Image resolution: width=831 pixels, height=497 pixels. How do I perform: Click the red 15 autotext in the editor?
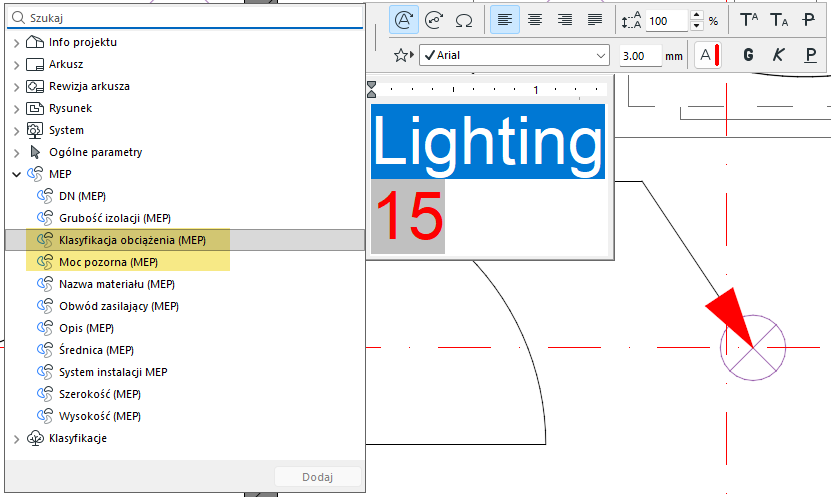point(409,216)
